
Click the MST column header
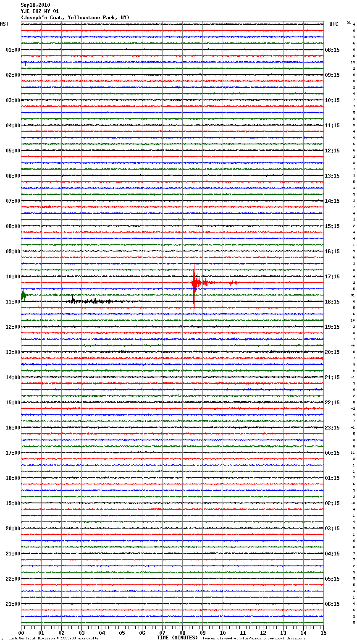[4, 24]
